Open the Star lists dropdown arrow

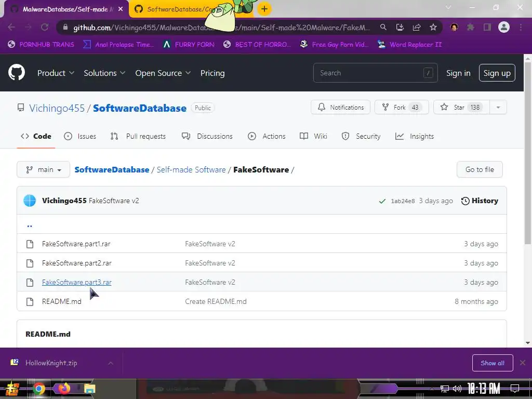coord(498,107)
